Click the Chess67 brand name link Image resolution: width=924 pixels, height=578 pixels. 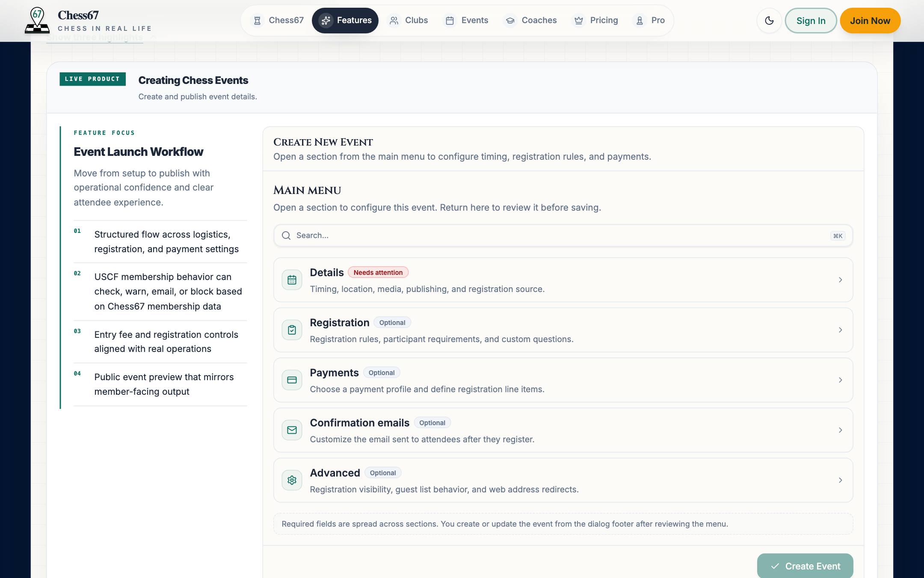pyautogui.click(x=78, y=15)
